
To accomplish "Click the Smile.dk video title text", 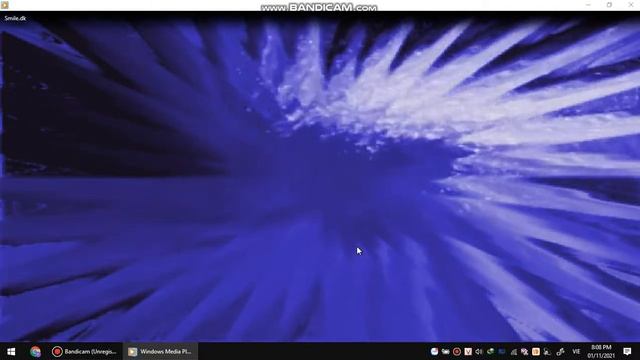I will tap(15, 18).
